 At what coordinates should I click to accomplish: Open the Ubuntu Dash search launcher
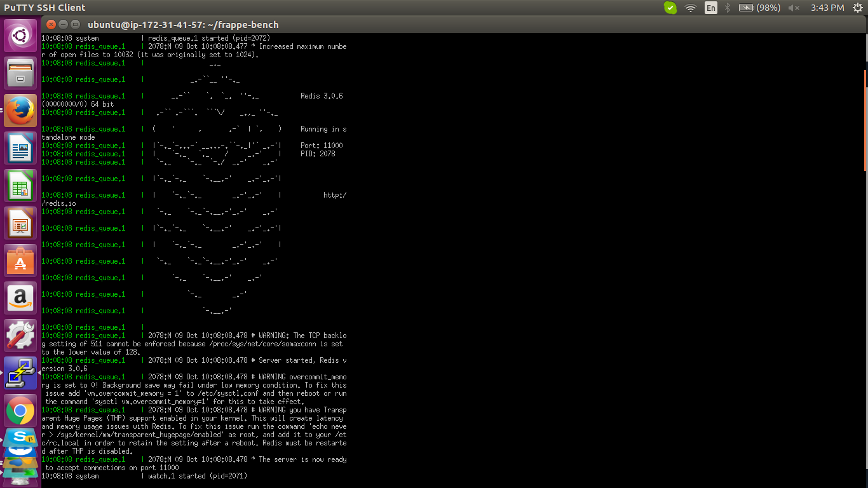coord(20,36)
